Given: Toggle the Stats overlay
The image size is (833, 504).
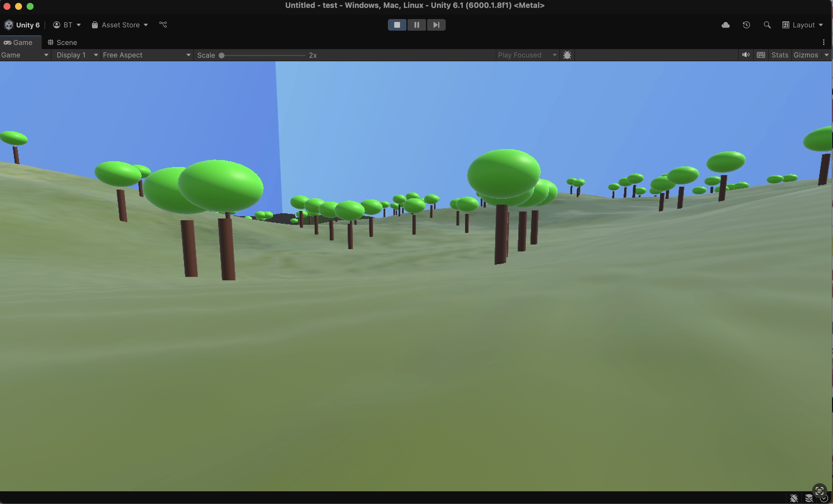Looking at the screenshot, I should [x=779, y=55].
